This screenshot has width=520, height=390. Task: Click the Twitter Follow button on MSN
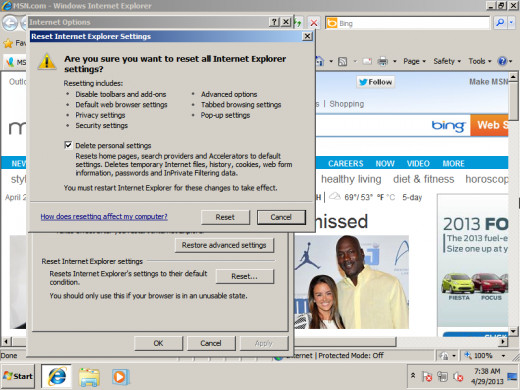pyautogui.click(x=376, y=82)
